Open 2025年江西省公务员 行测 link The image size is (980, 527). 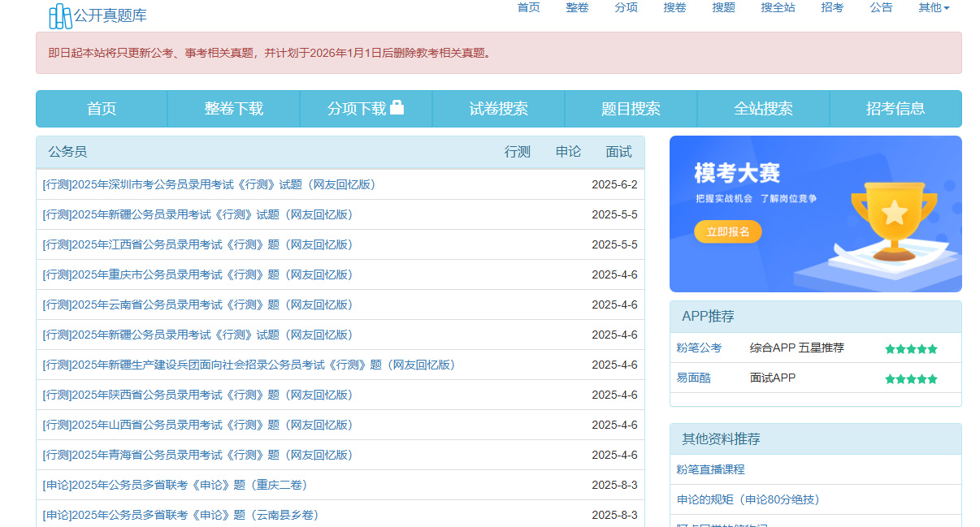pos(198,244)
